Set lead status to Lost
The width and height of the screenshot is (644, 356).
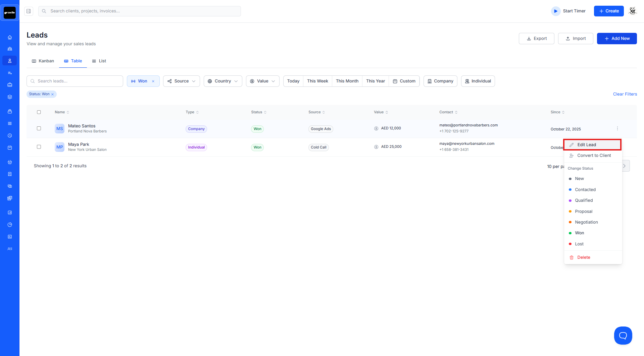(x=593, y=244)
